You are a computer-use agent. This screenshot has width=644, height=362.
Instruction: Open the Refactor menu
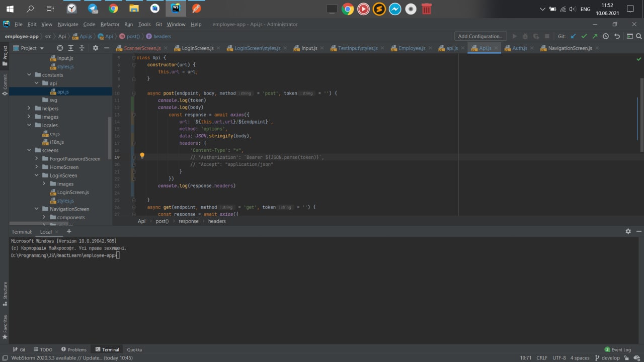[x=110, y=24]
